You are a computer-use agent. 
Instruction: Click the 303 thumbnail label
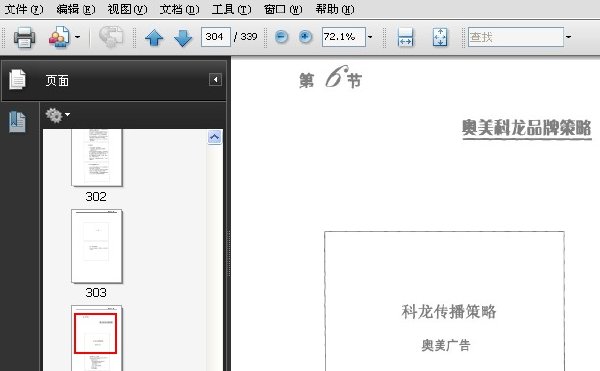pyautogui.click(x=96, y=293)
